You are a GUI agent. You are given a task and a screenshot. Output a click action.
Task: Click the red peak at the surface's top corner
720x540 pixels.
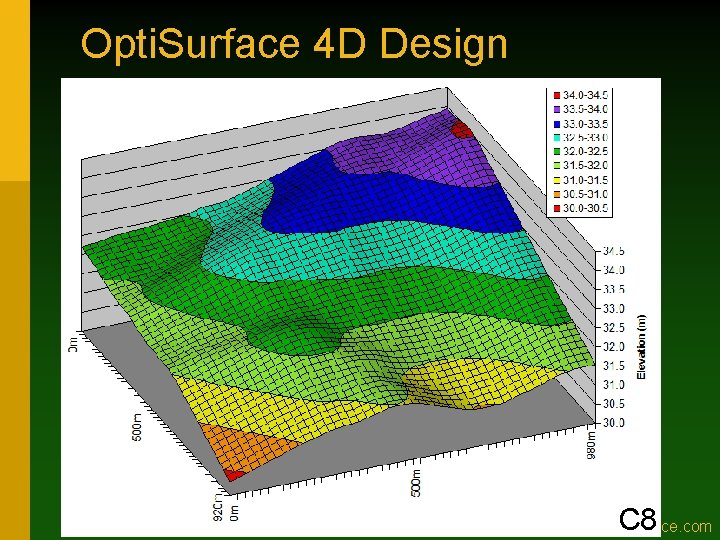461,129
